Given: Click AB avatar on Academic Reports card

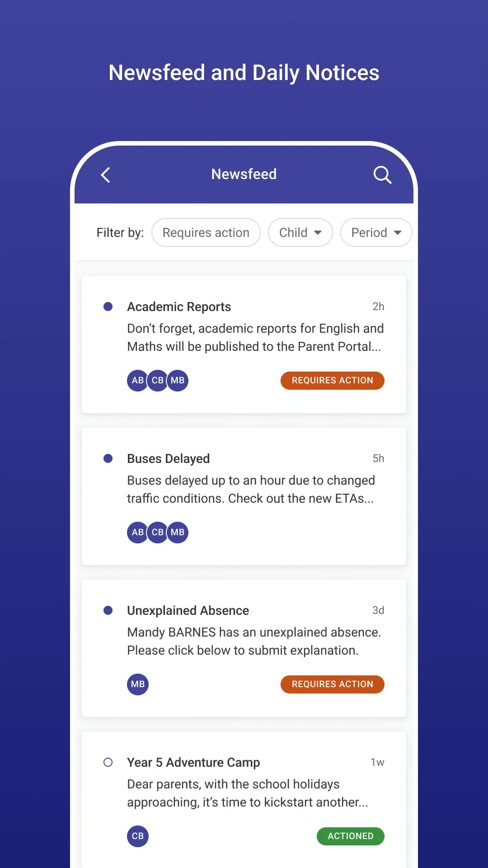Looking at the screenshot, I should [137, 381].
